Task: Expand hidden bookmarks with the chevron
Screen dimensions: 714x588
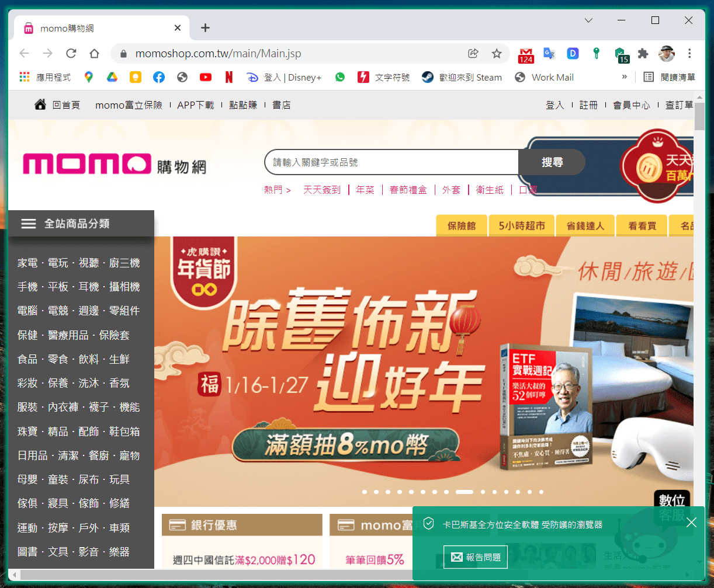Action: (624, 77)
